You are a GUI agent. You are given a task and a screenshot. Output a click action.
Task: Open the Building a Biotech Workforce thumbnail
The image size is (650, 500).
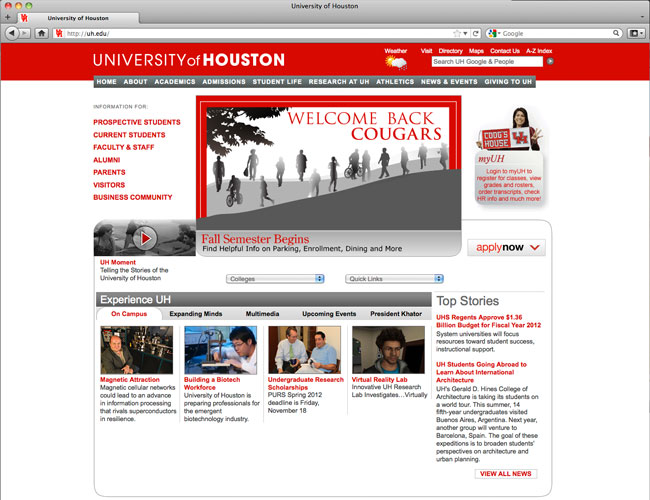click(221, 350)
